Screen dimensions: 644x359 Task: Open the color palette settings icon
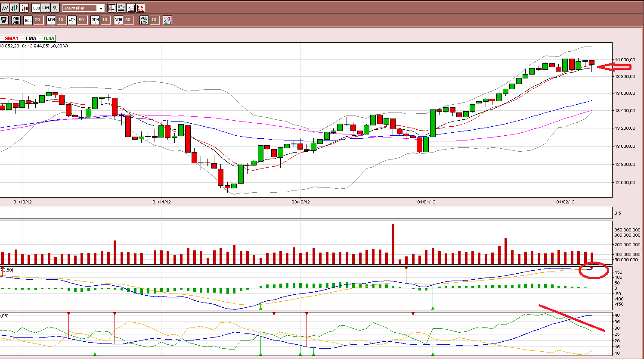click(121, 8)
